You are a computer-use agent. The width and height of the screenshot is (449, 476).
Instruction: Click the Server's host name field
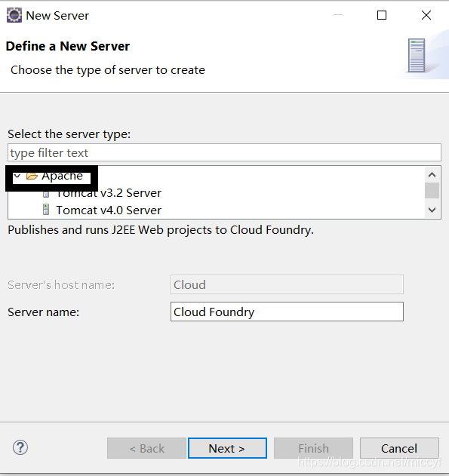287,284
